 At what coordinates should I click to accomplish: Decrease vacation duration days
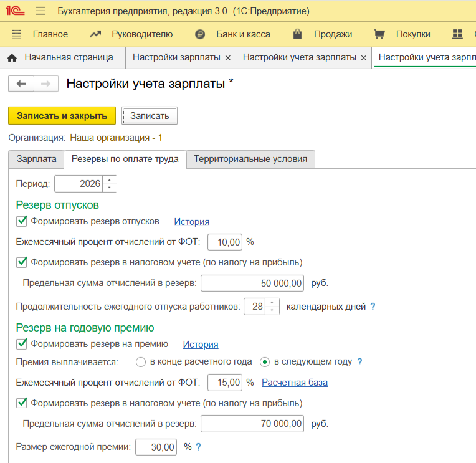point(272,310)
